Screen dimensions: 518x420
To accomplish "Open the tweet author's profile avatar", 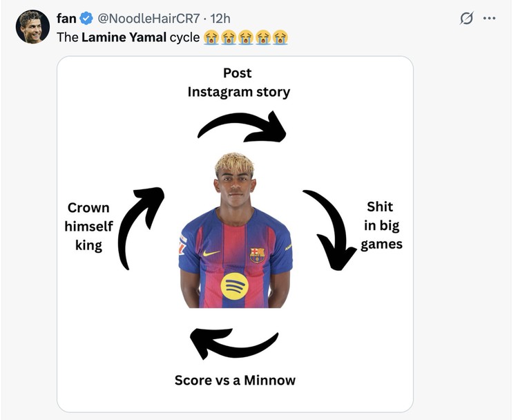I will coord(32,27).
